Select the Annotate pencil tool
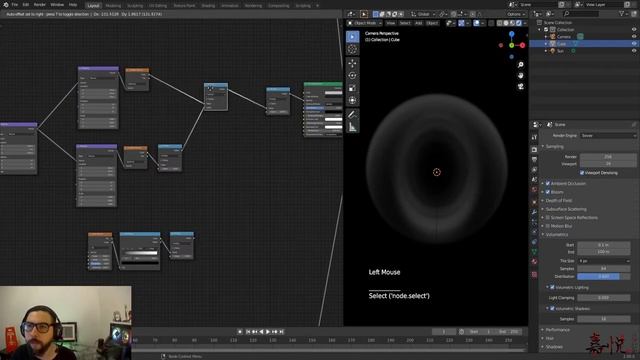 click(353, 115)
